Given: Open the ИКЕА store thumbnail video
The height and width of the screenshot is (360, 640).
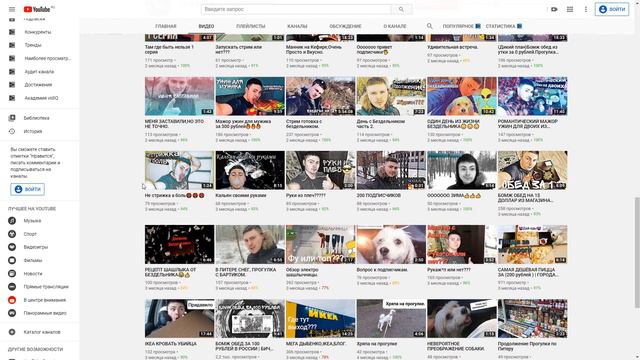Looking at the screenshot, I should point(320,318).
